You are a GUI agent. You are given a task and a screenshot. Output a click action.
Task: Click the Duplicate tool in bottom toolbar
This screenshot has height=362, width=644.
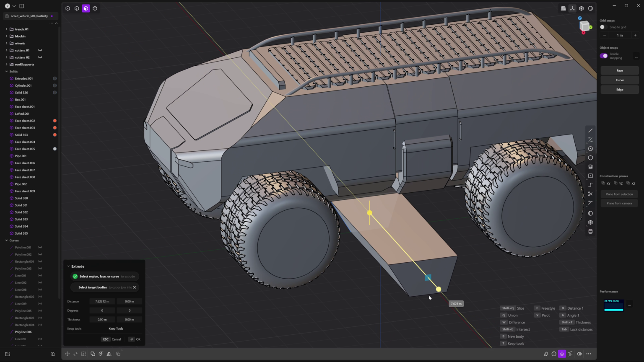(x=118, y=354)
